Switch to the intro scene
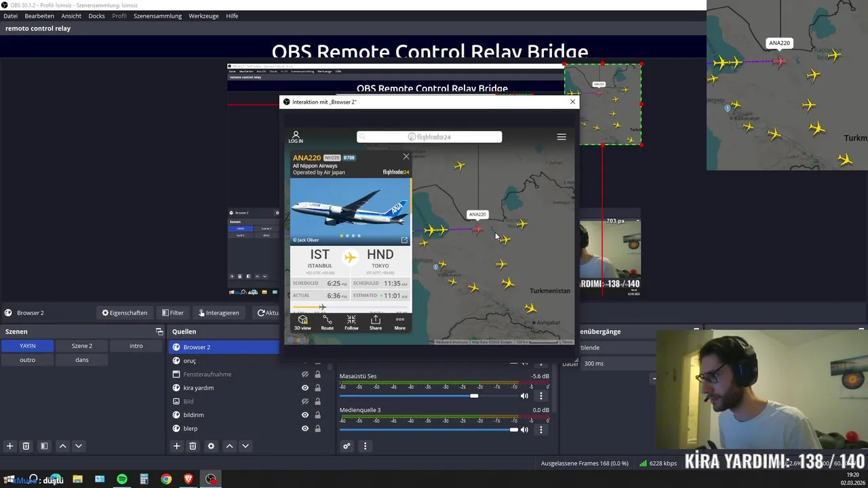868x488 pixels. point(136,346)
